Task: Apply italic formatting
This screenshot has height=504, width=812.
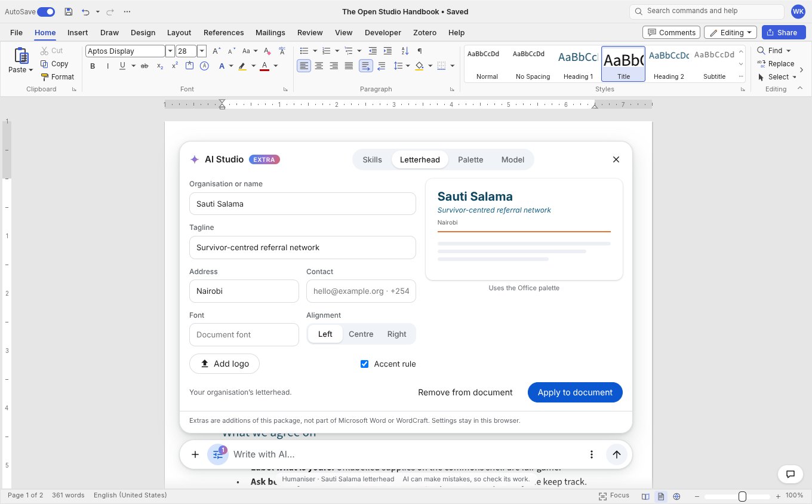Action: (x=107, y=66)
